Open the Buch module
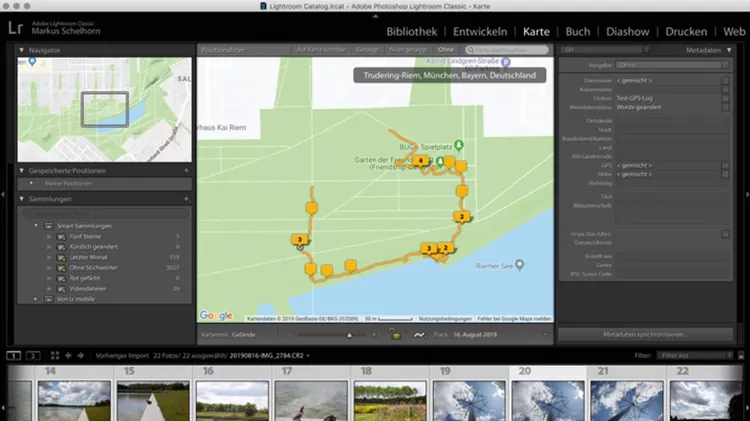 click(578, 32)
